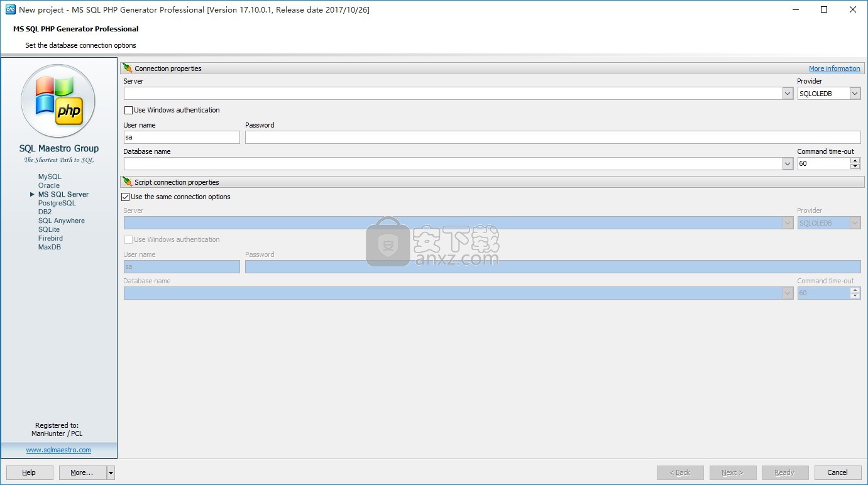Open the Server dropdown in Connection properties
Viewport: 868px width, 485px height.
pos(788,94)
